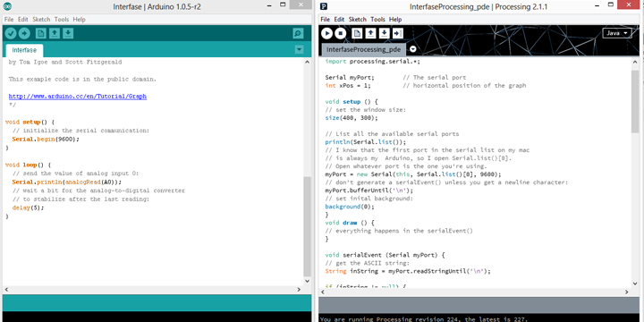Click Processing Export Application icon
This screenshot has width=644, height=322.
(x=397, y=33)
